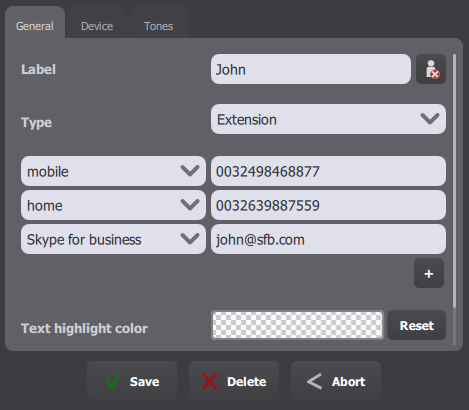
Task: Open the Skype for business type dropdown
Action: [x=113, y=239]
